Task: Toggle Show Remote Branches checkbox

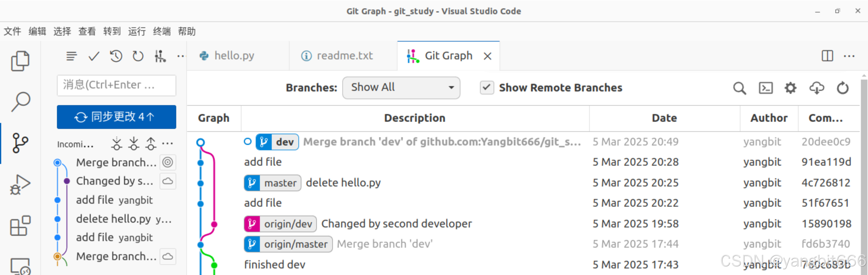Action: 487,88
